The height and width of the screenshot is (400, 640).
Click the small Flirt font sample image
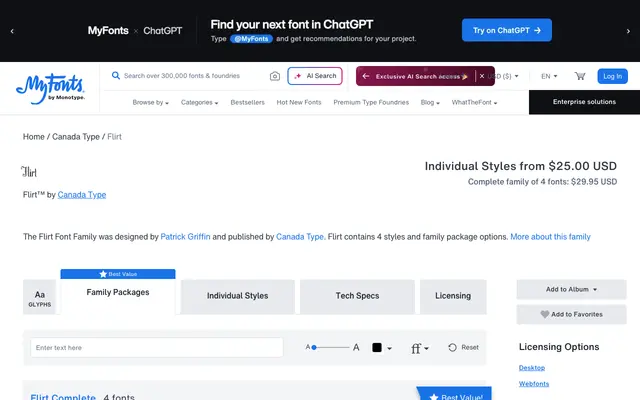(x=29, y=172)
